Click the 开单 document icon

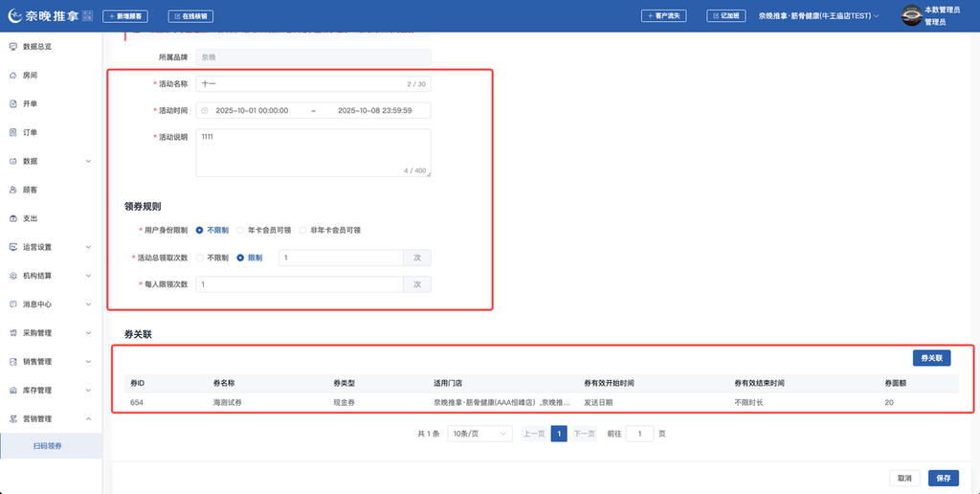click(x=13, y=103)
